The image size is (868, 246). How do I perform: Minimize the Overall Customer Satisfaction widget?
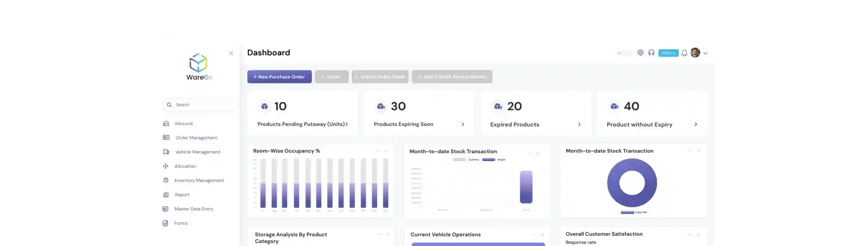coord(690,235)
